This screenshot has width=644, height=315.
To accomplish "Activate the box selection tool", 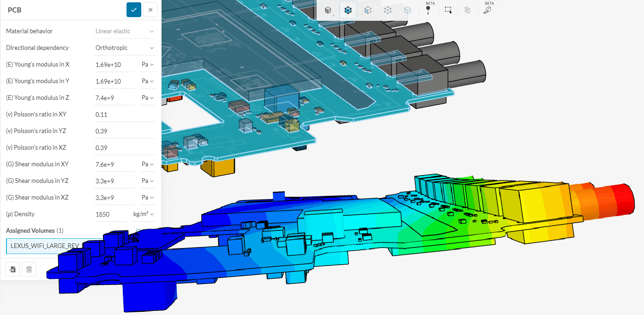I will click(448, 10).
